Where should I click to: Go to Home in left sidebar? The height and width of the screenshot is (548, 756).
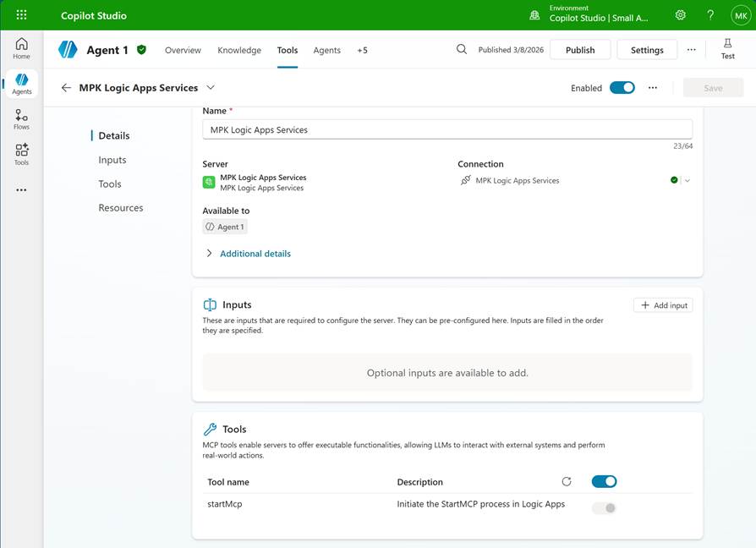click(21, 48)
